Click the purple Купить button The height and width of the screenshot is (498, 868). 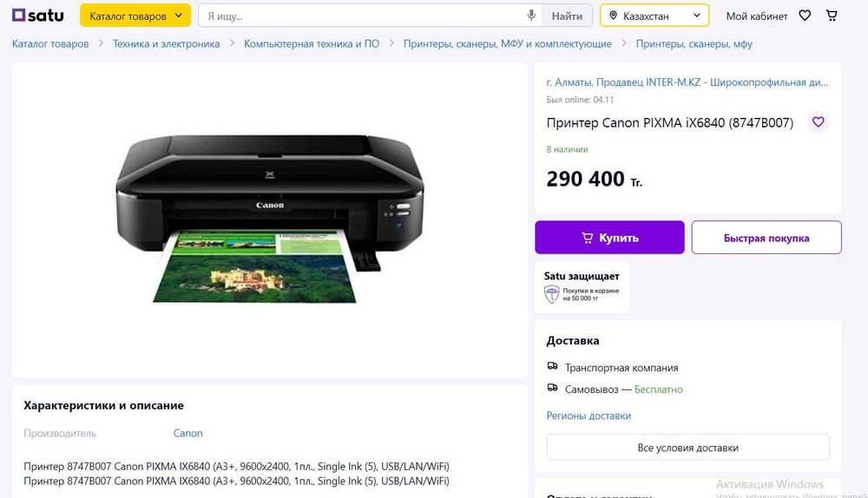(609, 238)
